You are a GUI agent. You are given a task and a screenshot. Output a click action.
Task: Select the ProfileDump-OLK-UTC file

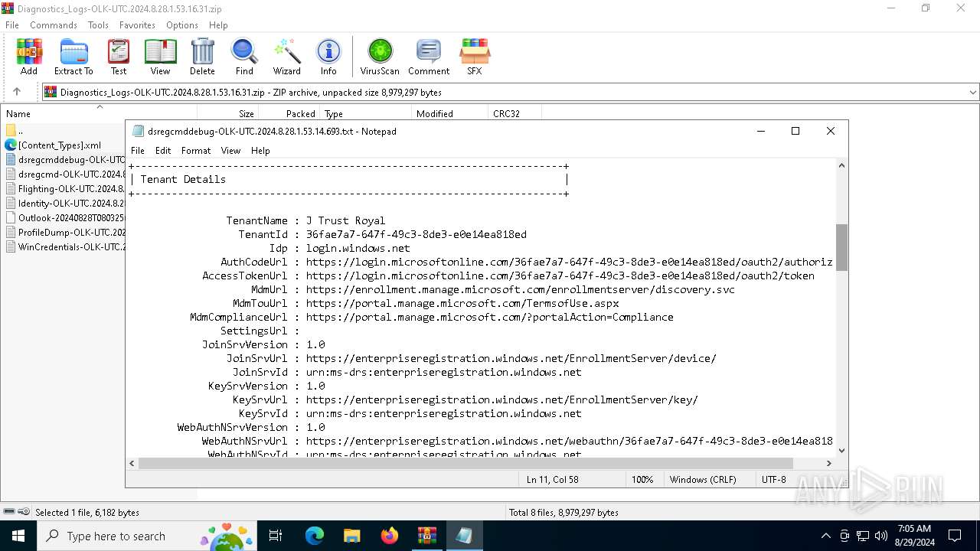point(65,233)
